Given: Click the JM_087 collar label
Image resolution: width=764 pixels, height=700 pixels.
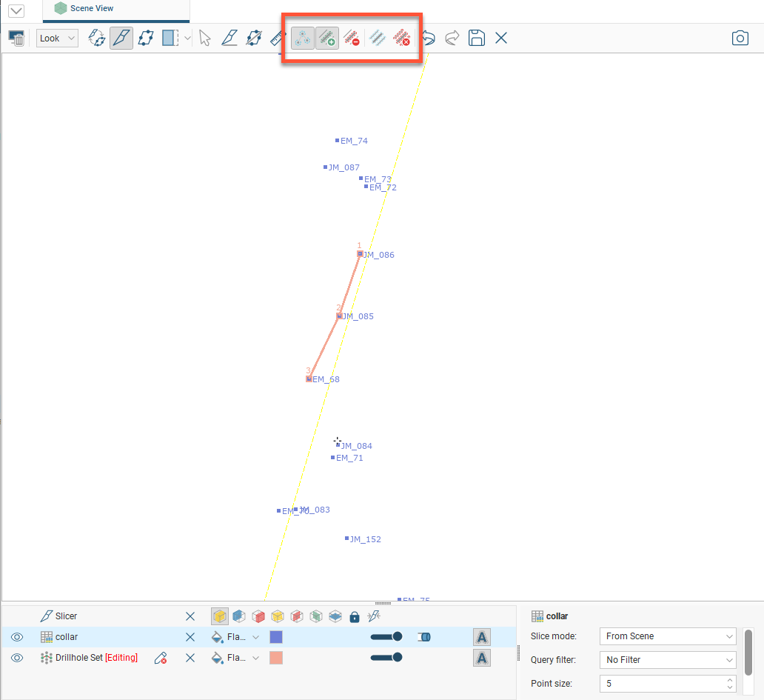Looking at the screenshot, I should coord(344,167).
